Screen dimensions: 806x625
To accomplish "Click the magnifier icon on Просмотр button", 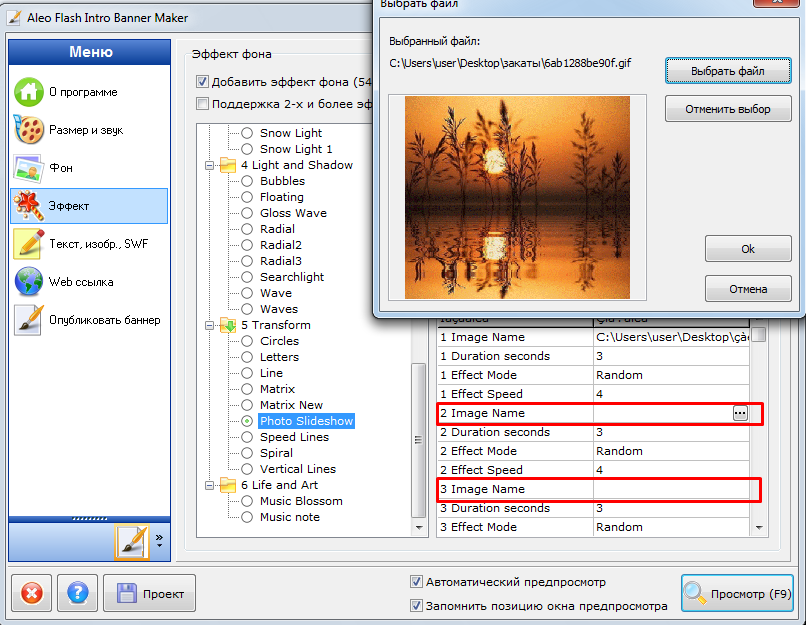I will 694,593.
